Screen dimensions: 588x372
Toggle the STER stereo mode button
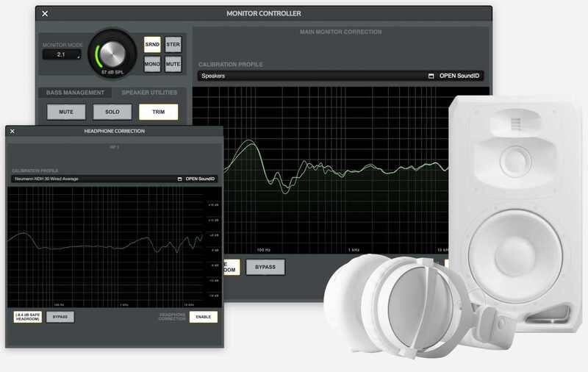(x=173, y=44)
